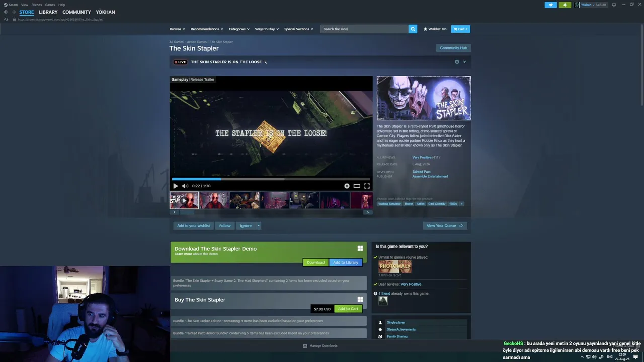The width and height of the screenshot is (644, 362).
Task: Expand the Special Sections dropdown
Action: [299, 29]
